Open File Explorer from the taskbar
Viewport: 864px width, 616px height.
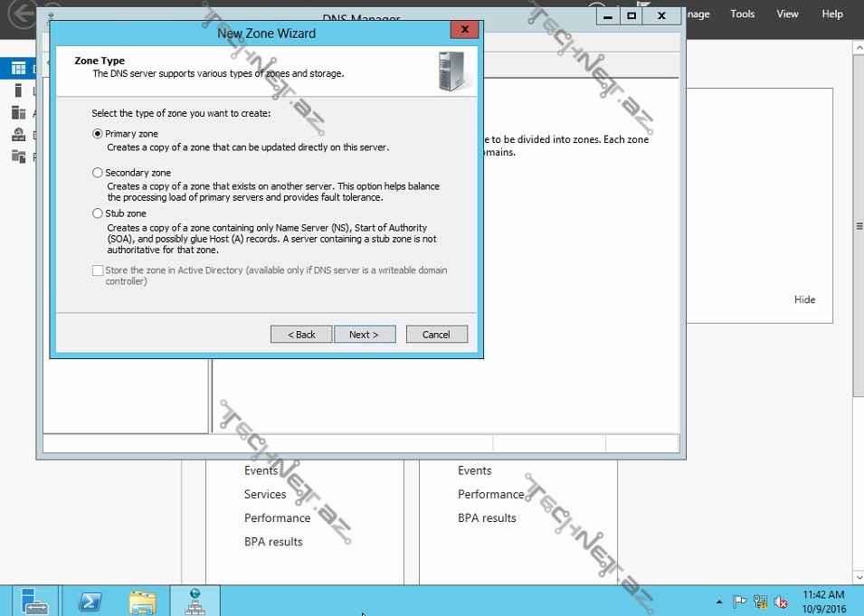(142, 601)
